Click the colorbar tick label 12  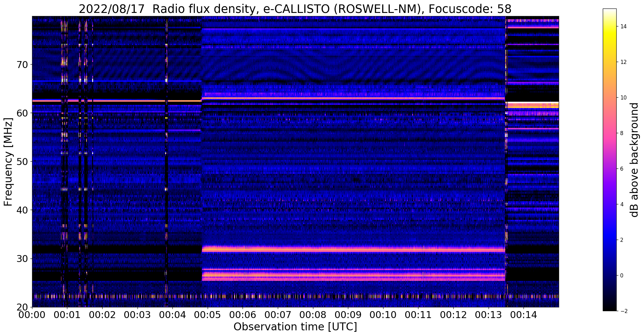tap(623, 62)
